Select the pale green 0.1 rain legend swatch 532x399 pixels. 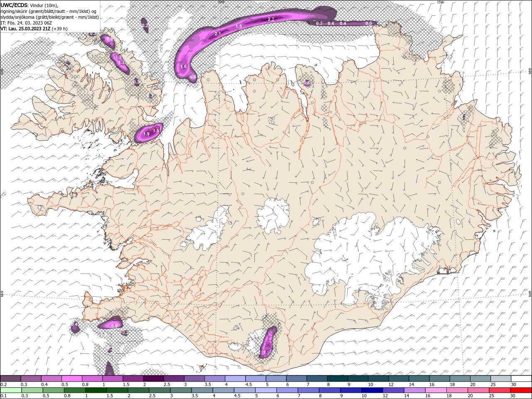11,390
